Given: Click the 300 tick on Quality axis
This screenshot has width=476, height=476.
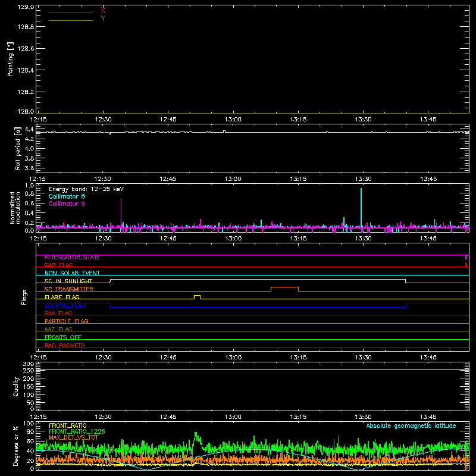Looking at the screenshot, I should 29,364.
